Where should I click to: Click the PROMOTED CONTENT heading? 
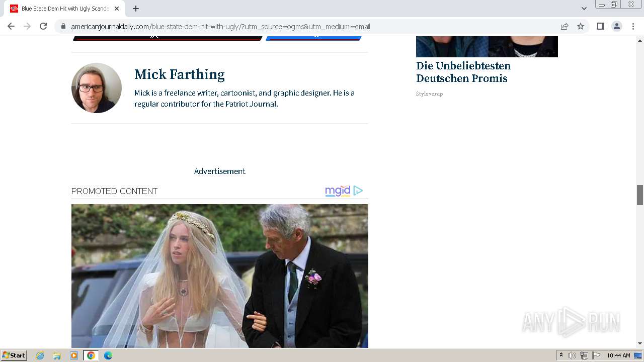click(x=114, y=191)
